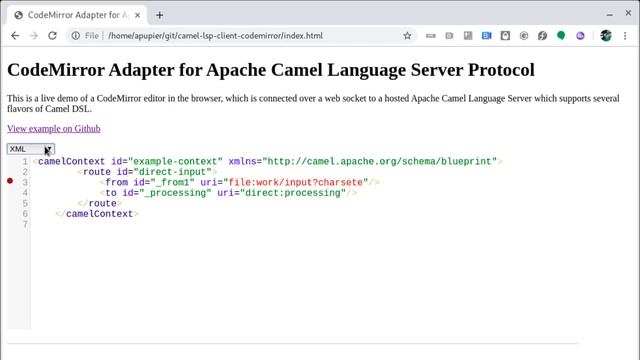Image resolution: width=640 pixels, height=360 pixels.
Task: Click line number 5 in the gutter
Action: (25, 203)
